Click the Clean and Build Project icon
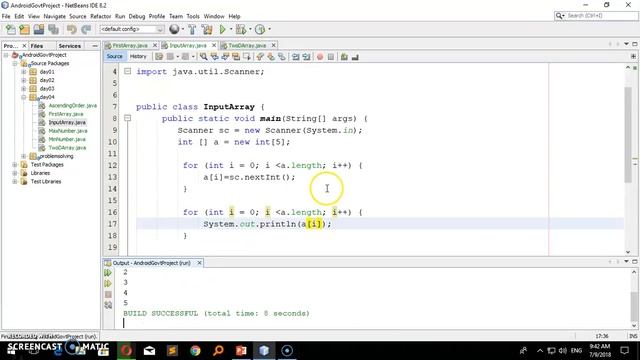Image resolution: width=640 pixels, height=360 pixels. point(207,29)
